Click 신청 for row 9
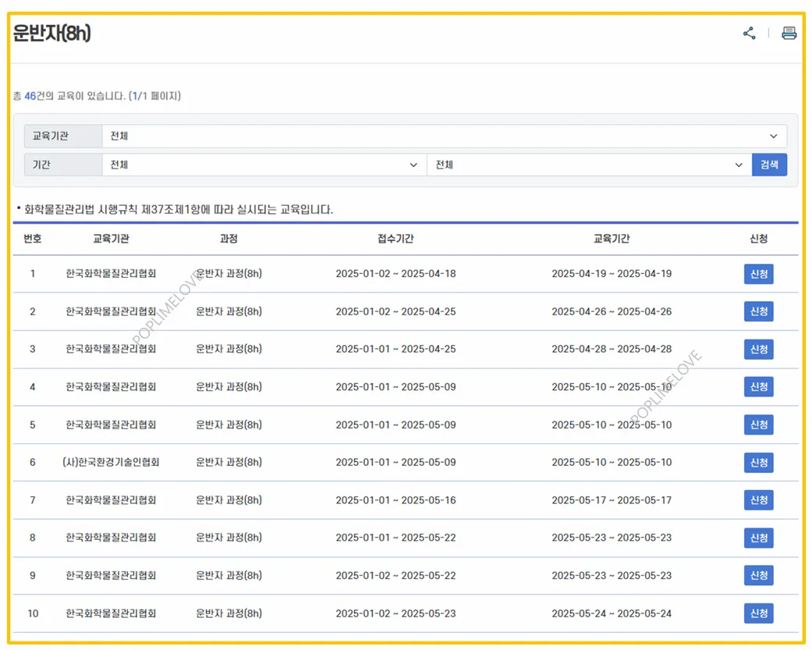This screenshot has width=812, height=650. pos(759,575)
